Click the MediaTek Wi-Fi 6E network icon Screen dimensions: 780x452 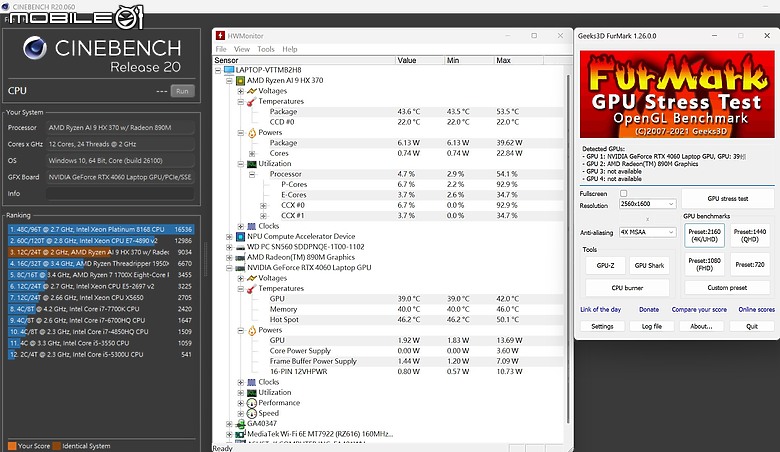pyautogui.click(x=240, y=434)
